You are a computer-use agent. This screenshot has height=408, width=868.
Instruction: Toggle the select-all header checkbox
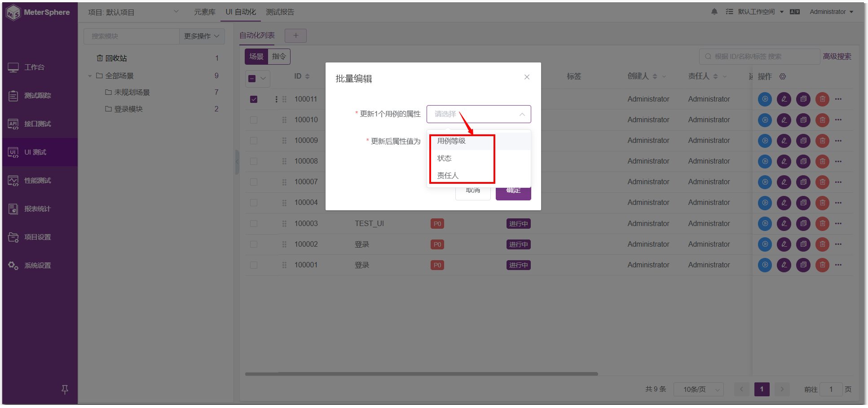coord(252,79)
